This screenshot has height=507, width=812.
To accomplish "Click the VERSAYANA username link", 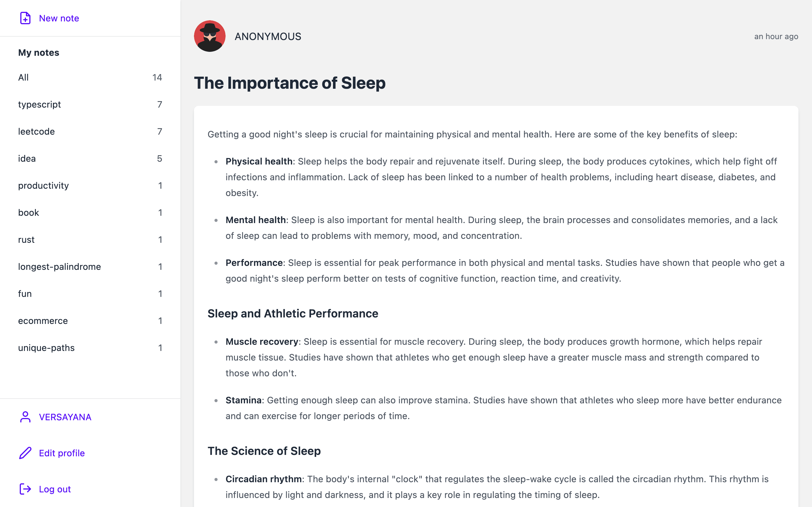I will coord(65,417).
